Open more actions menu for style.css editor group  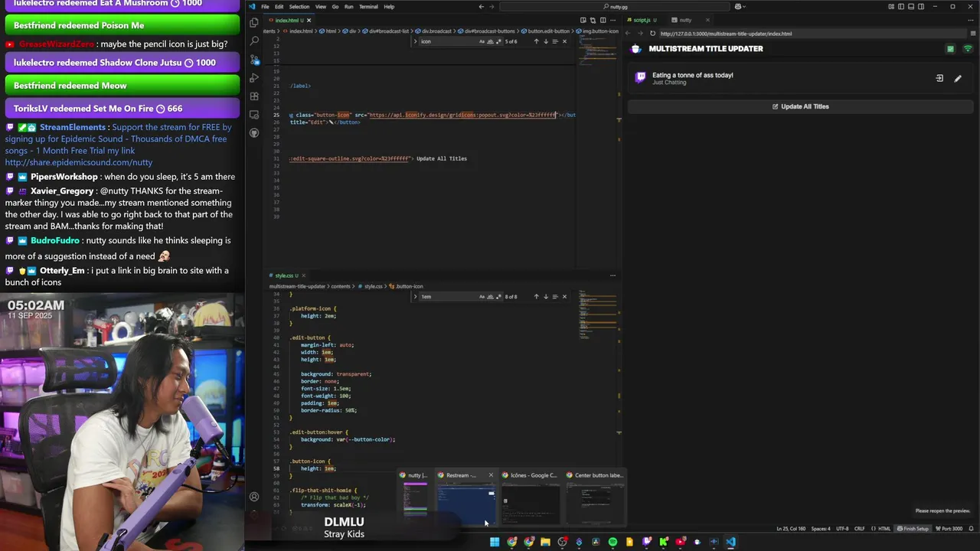point(612,275)
